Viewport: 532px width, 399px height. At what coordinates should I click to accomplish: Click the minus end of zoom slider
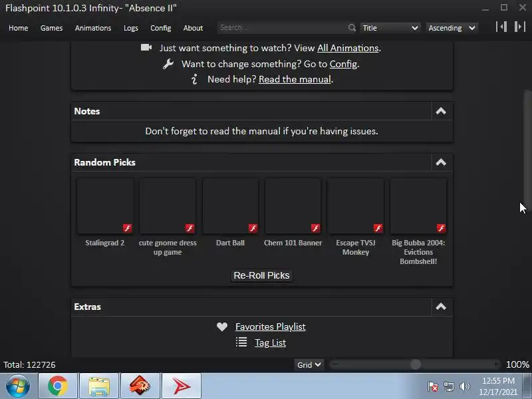[x=335, y=364]
